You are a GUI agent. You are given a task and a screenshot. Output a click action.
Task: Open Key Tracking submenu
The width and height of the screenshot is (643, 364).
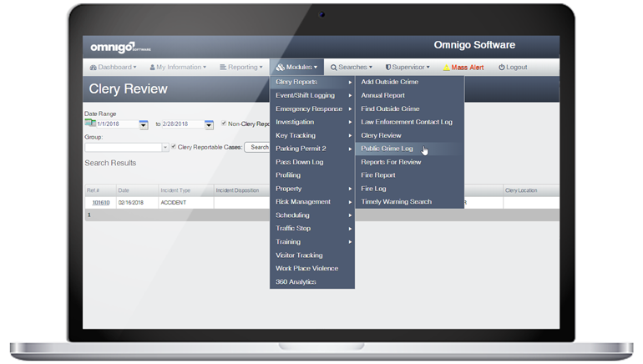click(x=312, y=135)
